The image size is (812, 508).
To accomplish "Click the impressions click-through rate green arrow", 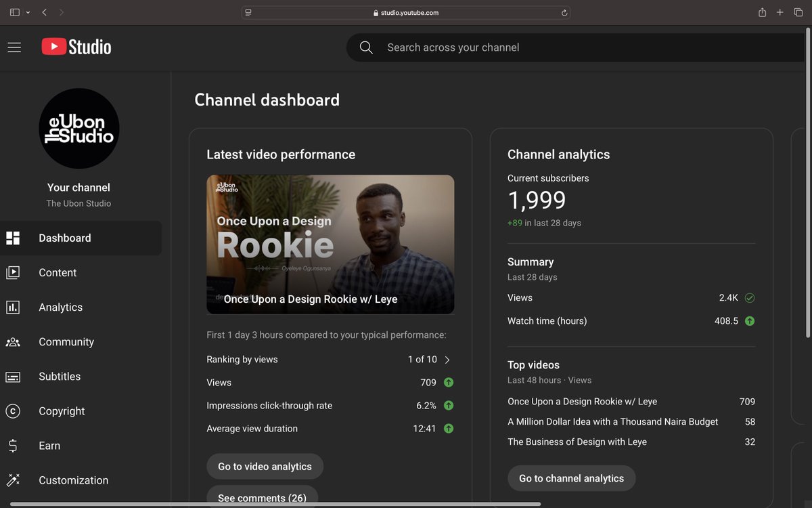I will click(447, 405).
